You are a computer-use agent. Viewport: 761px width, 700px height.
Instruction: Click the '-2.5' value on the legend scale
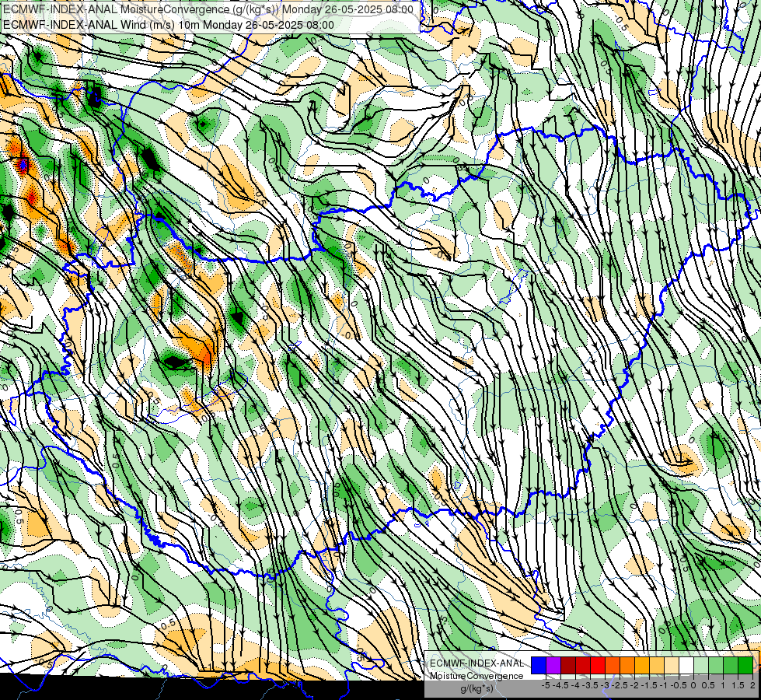click(620, 685)
